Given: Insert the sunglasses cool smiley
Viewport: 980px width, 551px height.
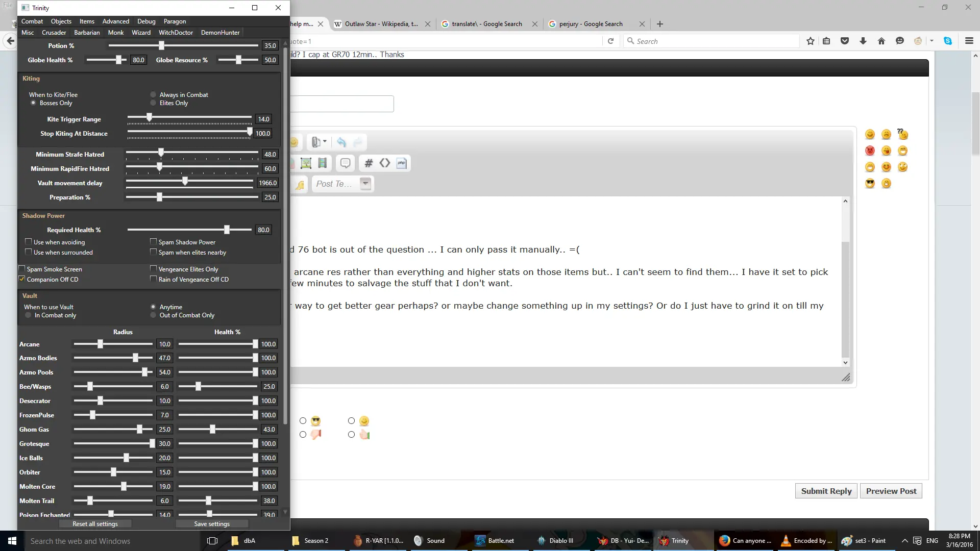Looking at the screenshot, I should click(x=870, y=183).
